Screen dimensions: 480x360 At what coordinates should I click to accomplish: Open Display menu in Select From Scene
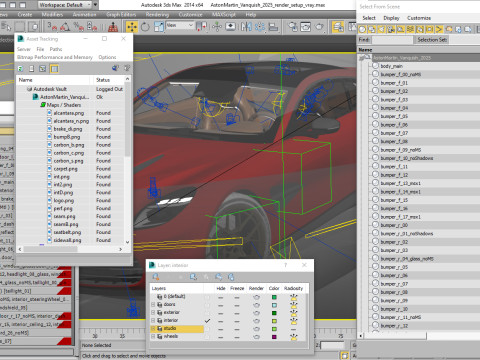pyautogui.click(x=391, y=18)
